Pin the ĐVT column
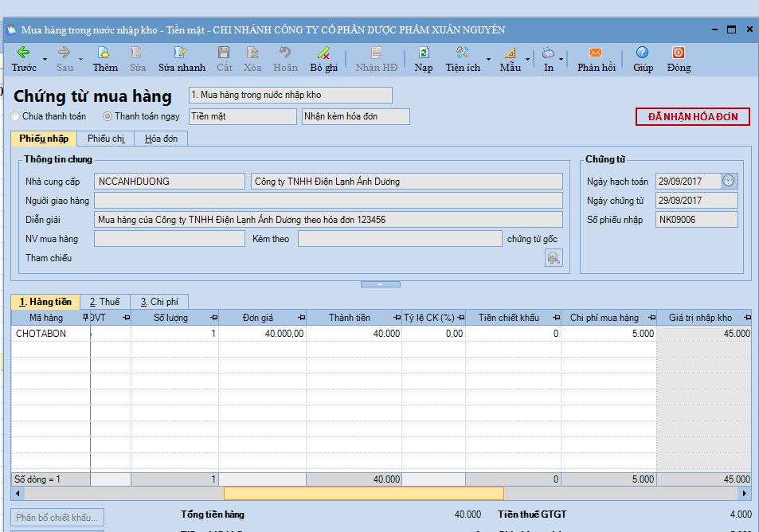The image size is (759, 532). tap(127, 318)
